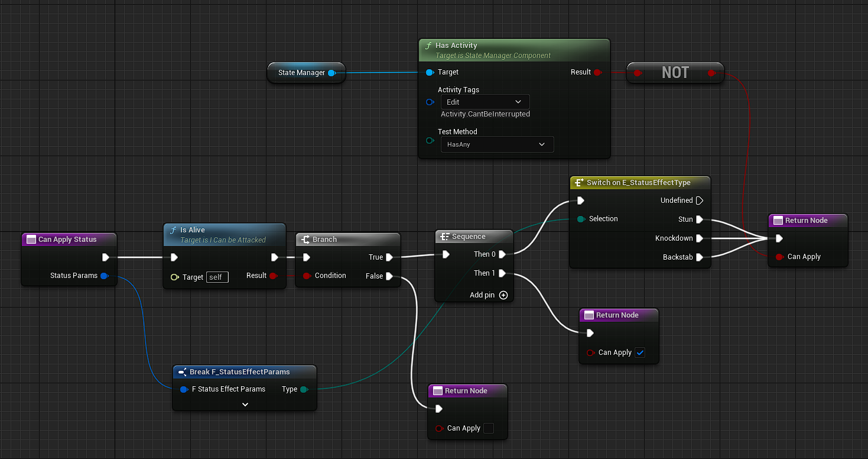
Task: Click the Status Params blue output pin
Action: click(x=105, y=276)
